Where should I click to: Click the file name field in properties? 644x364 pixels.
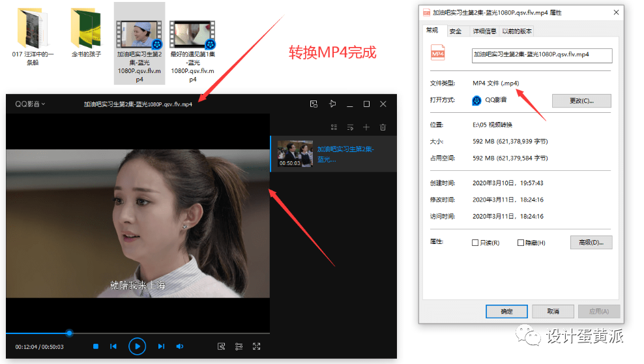(542, 55)
